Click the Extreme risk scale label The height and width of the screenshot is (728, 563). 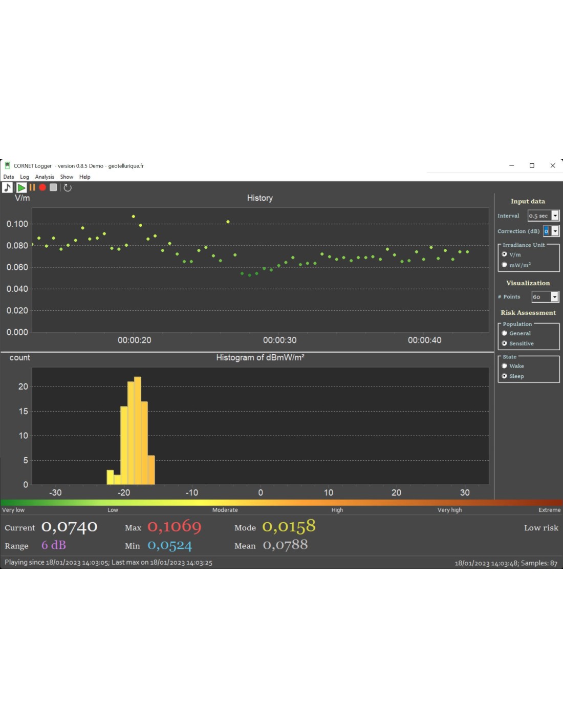pyautogui.click(x=550, y=510)
